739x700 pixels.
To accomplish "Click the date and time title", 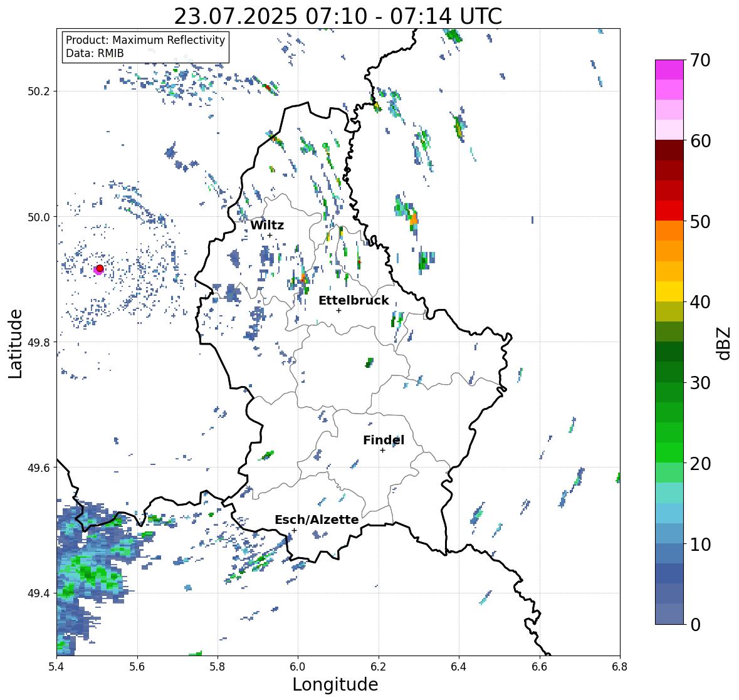I will pyautogui.click(x=338, y=16).
